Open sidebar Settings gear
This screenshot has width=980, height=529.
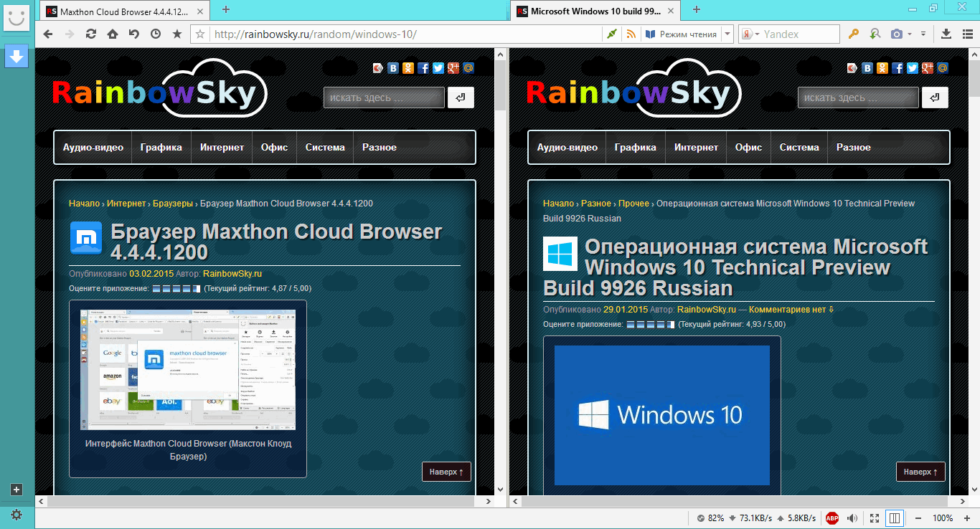[x=17, y=515]
